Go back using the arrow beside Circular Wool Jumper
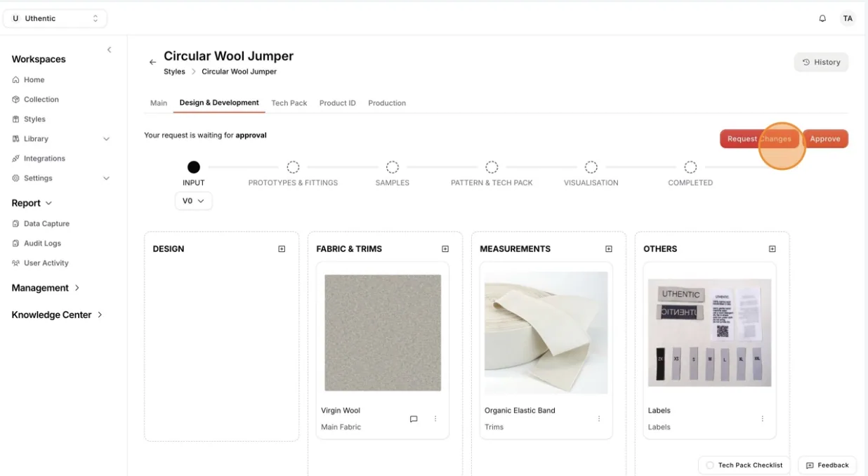868x476 pixels. click(152, 62)
